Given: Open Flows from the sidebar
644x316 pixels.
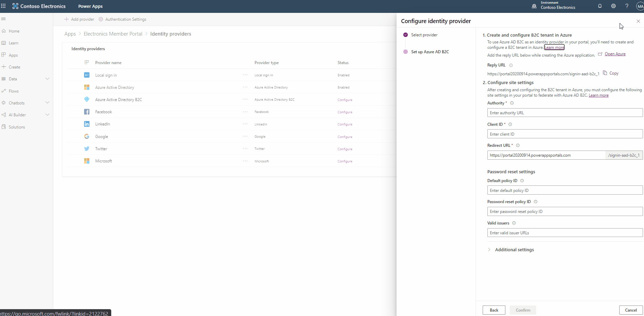Looking at the screenshot, I should (x=14, y=91).
